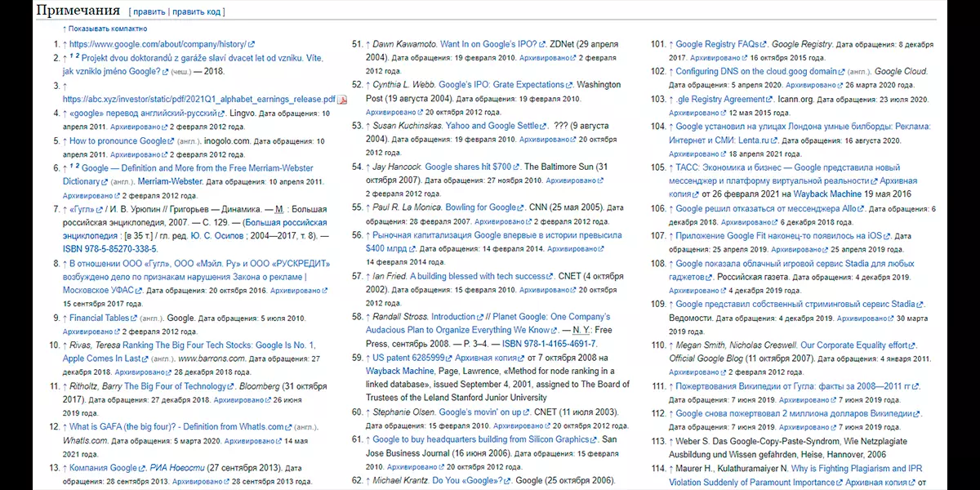This screenshot has height=490, width=980.
Task: Open 'Рыночная капитализация Google впервые' link
Action: tap(493, 242)
